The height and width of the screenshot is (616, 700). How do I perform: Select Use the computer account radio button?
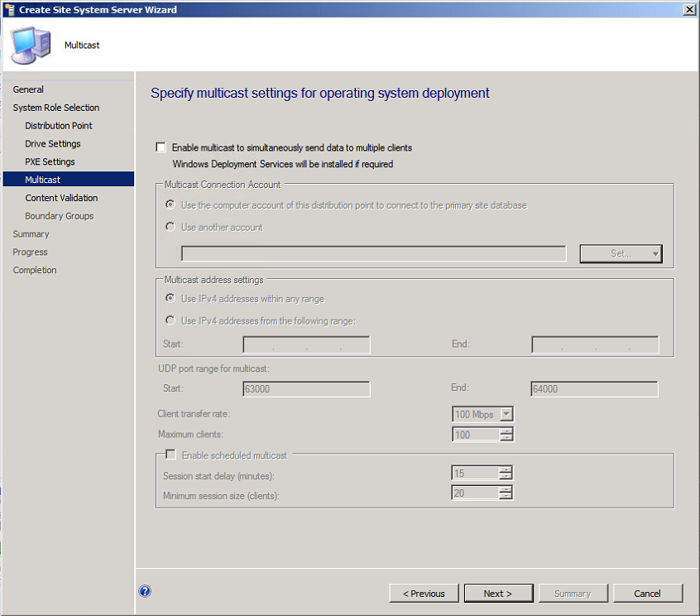pyautogui.click(x=170, y=205)
